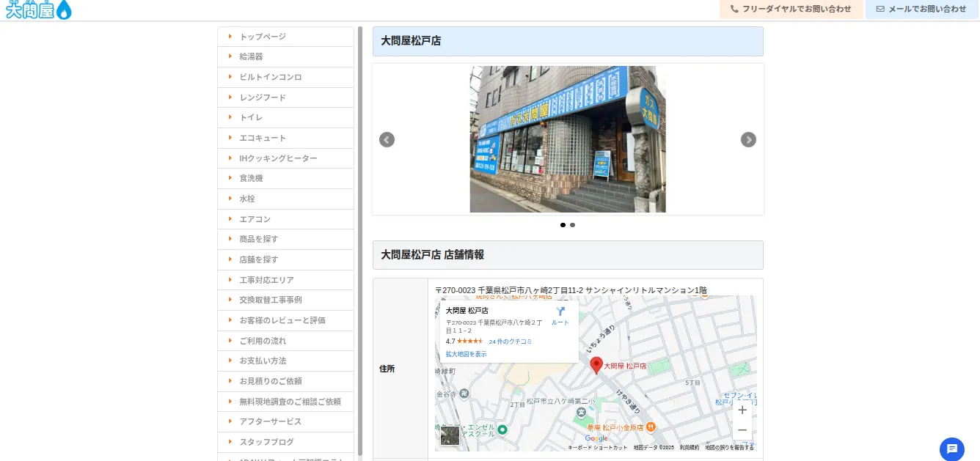Image resolution: width=980 pixels, height=461 pixels.
Task: Open the map 利用規約 link
Action: [x=690, y=447]
